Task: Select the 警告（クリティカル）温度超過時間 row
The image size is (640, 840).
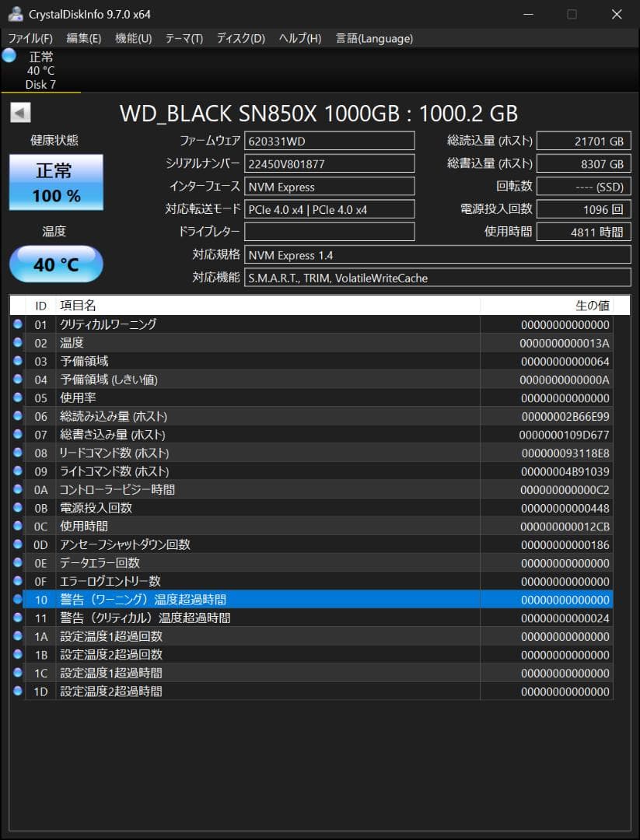Action: pos(233,618)
